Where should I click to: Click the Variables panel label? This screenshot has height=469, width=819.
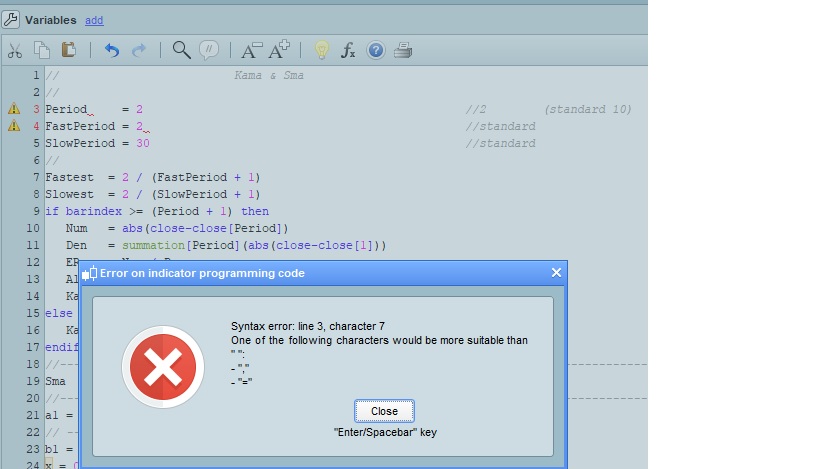click(x=51, y=20)
